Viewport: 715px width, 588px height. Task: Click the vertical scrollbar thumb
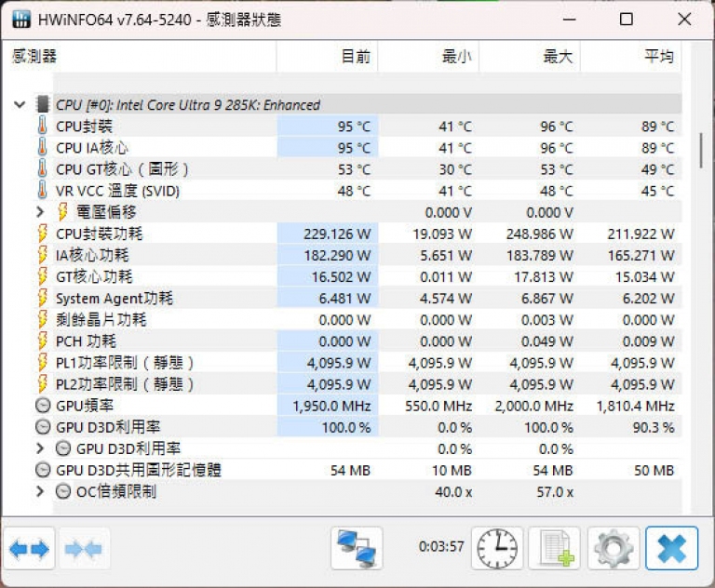coord(701,151)
